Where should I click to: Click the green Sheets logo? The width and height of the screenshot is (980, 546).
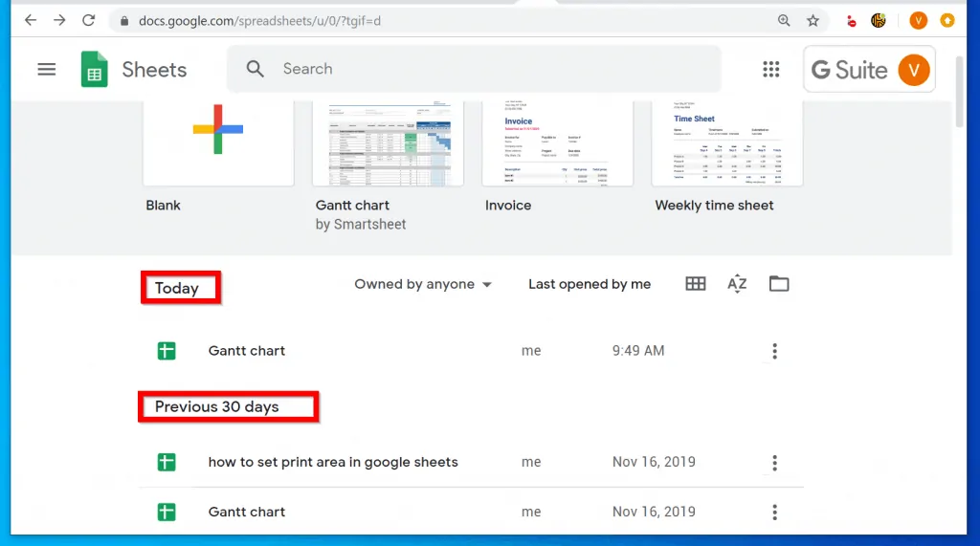click(x=95, y=69)
